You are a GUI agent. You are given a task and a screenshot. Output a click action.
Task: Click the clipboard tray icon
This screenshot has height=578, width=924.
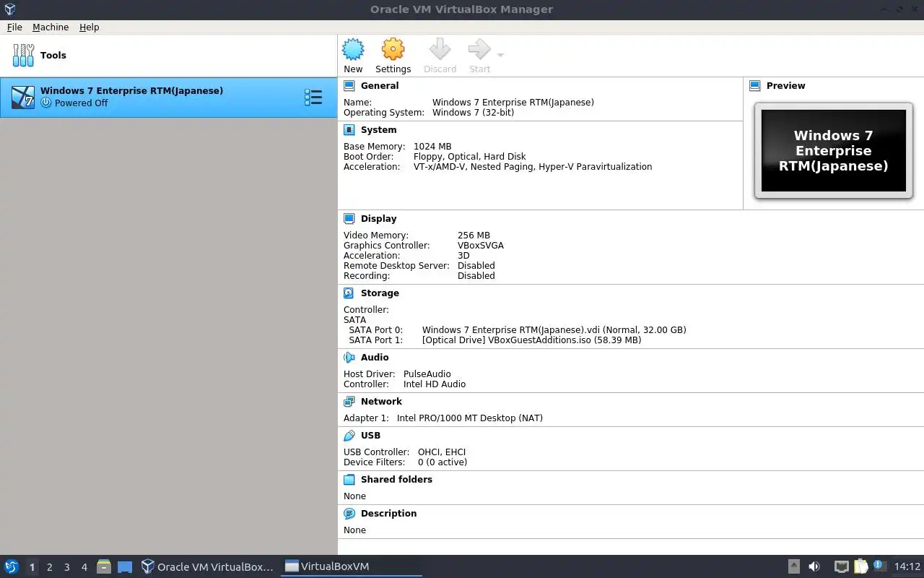(860, 566)
